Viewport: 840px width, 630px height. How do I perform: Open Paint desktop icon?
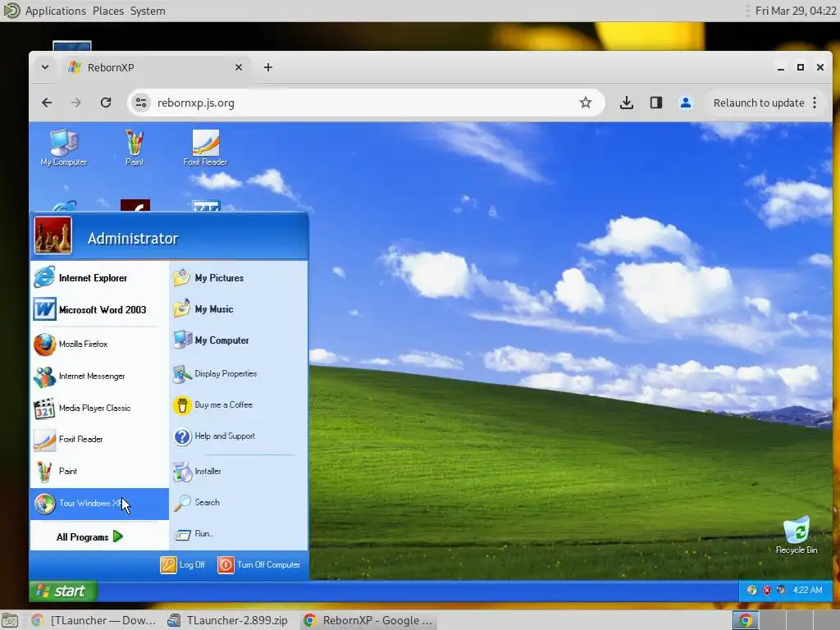coord(135,148)
